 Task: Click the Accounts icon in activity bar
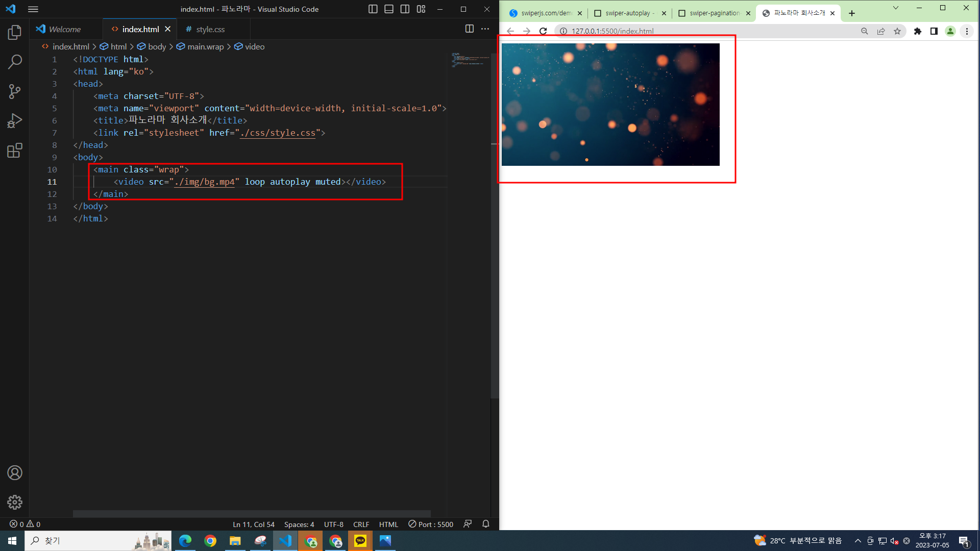(x=15, y=473)
